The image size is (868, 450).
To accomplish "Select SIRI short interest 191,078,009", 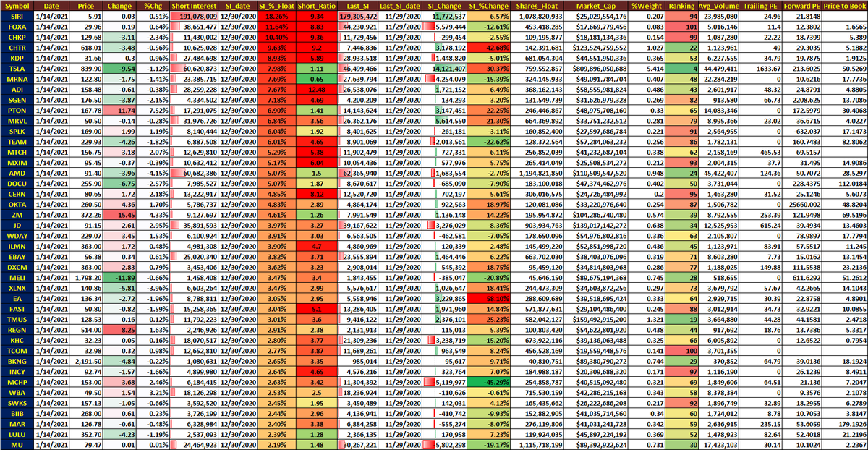I will point(193,15).
